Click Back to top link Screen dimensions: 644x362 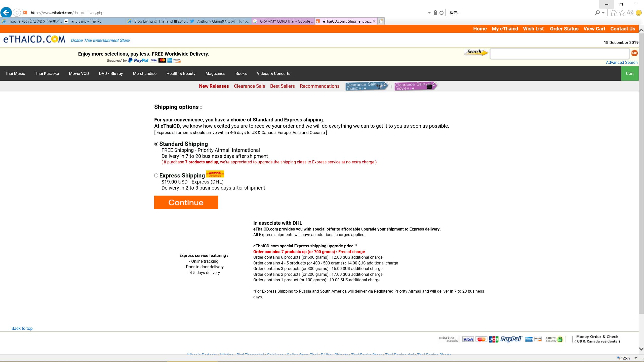coord(22,328)
